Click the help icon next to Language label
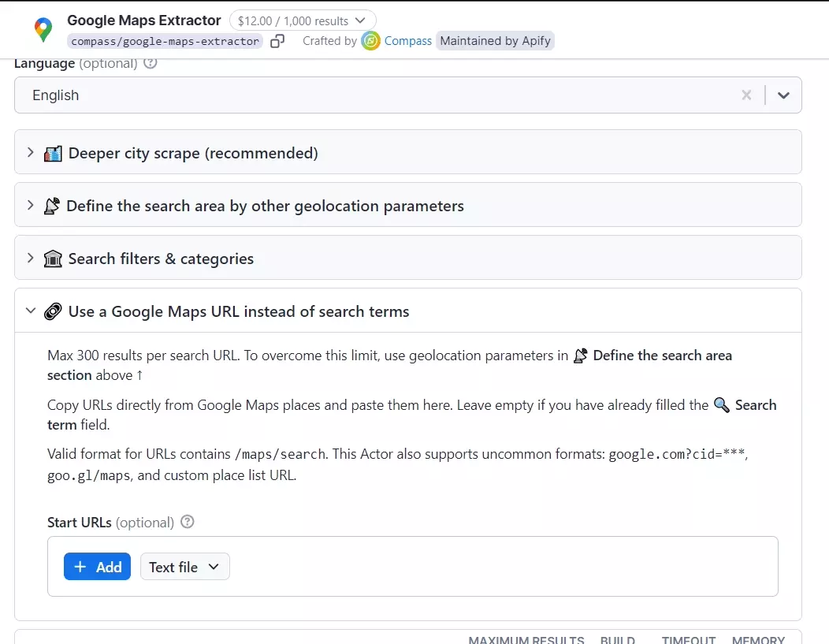This screenshot has height=644, width=829. (x=150, y=63)
